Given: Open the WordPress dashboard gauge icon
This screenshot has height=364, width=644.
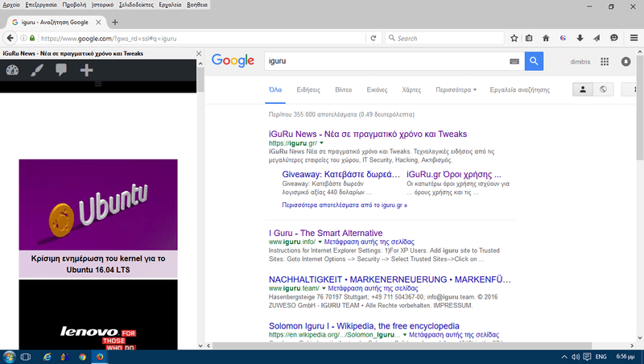Looking at the screenshot, I should point(11,70).
